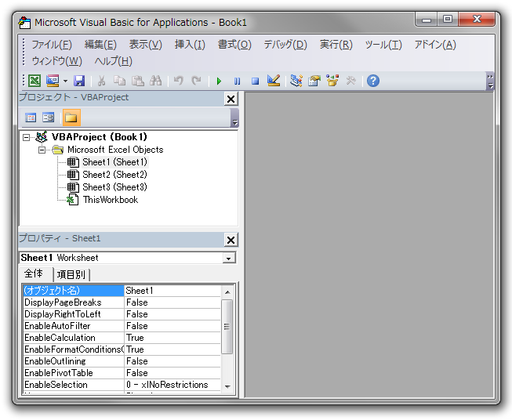Click the properties list scroll up arrow
Image resolution: width=512 pixels, height=420 pixels.
[x=227, y=292]
